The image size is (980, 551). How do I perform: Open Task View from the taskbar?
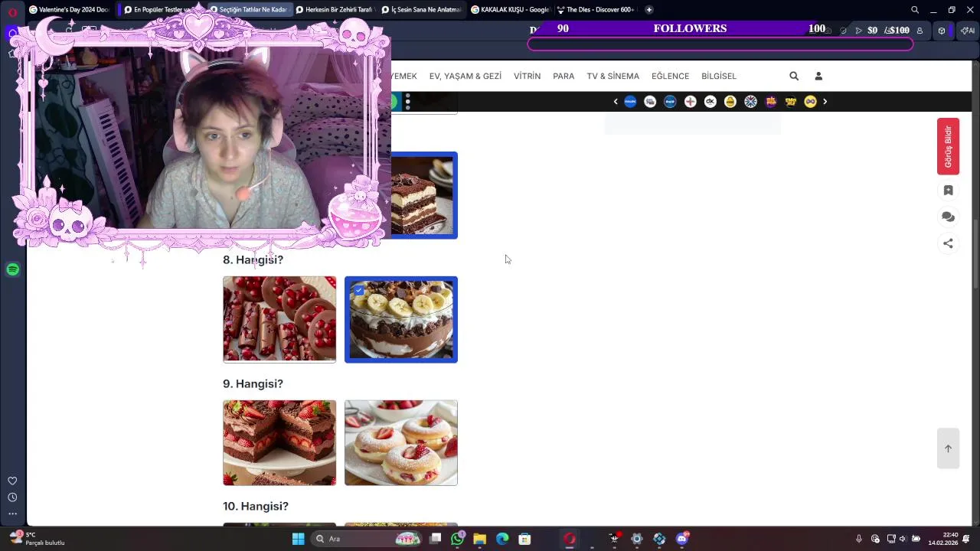pos(436,539)
